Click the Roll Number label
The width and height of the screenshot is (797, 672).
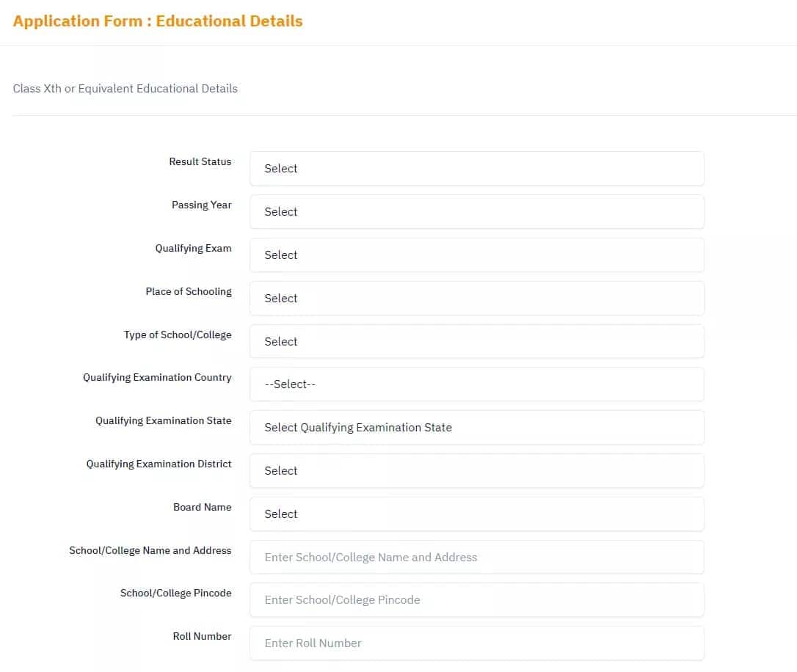(202, 636)
